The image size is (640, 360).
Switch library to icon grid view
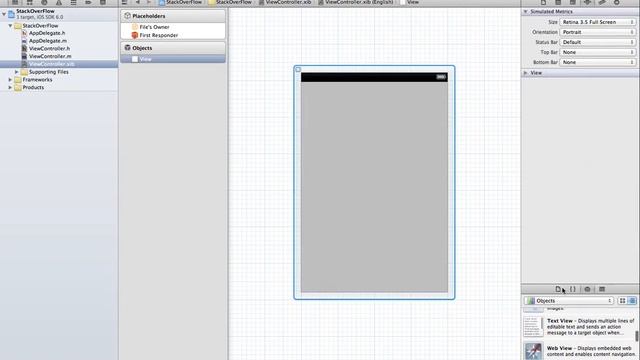622,301
